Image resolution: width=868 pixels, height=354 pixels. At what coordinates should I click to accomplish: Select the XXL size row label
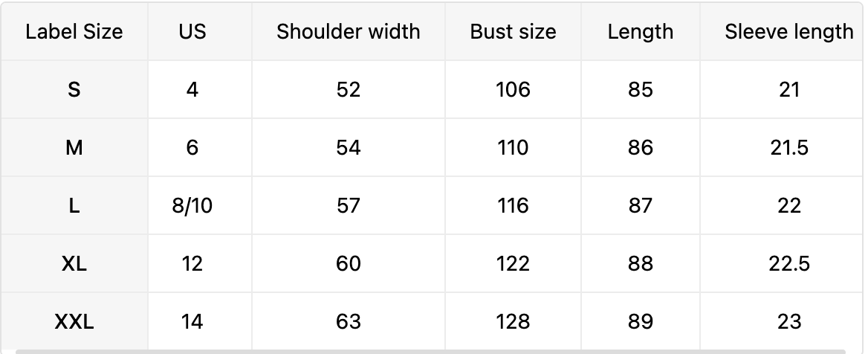tap(74, 322)
